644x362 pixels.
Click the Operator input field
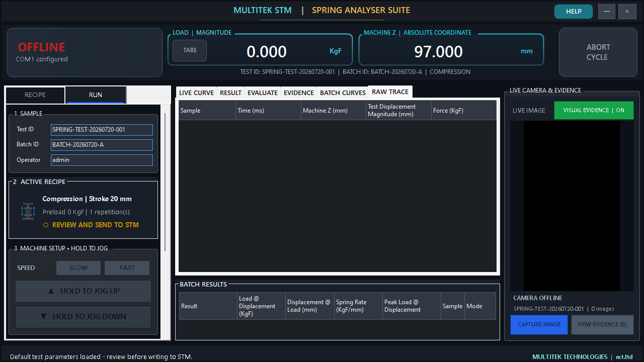(x=102, y=160)
